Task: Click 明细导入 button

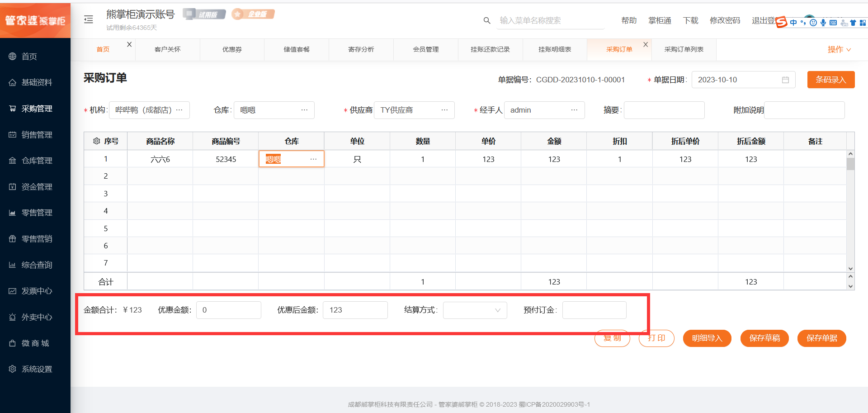Action: [x=707, y=338]
